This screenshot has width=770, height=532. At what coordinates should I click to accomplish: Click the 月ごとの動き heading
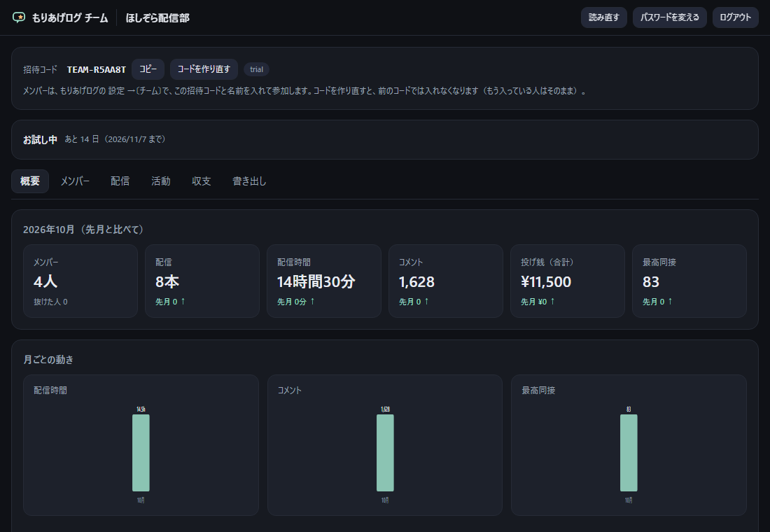coord(48,360)
